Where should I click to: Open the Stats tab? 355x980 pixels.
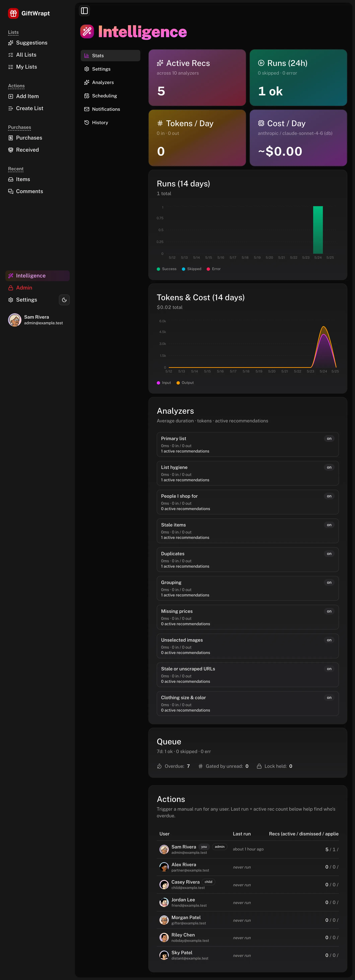point(110,56)
